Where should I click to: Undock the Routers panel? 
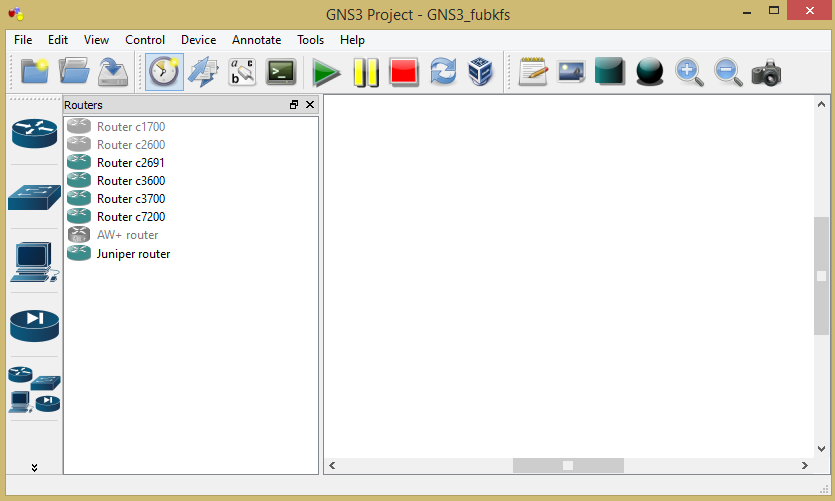tap(293, 105)
